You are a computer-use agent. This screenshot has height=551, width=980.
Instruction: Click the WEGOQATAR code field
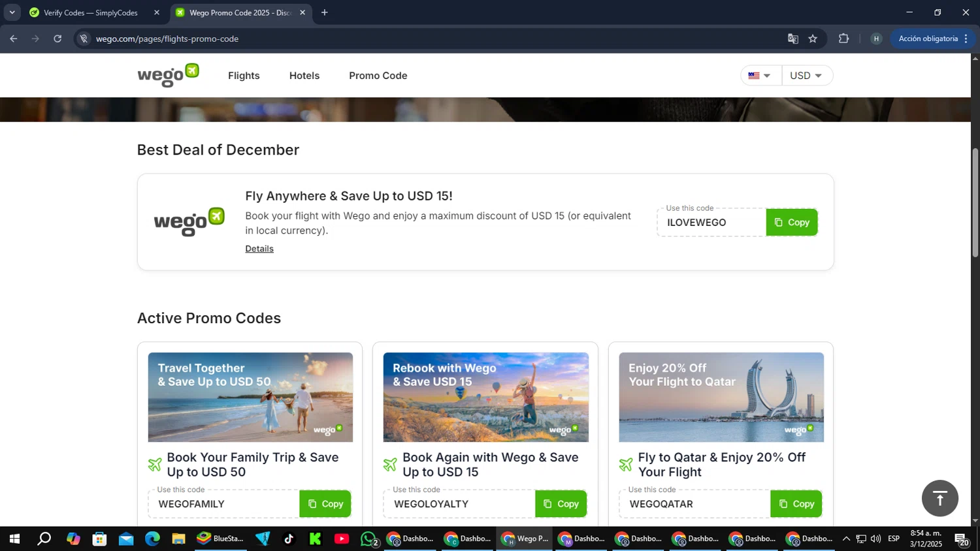point(695,504)
